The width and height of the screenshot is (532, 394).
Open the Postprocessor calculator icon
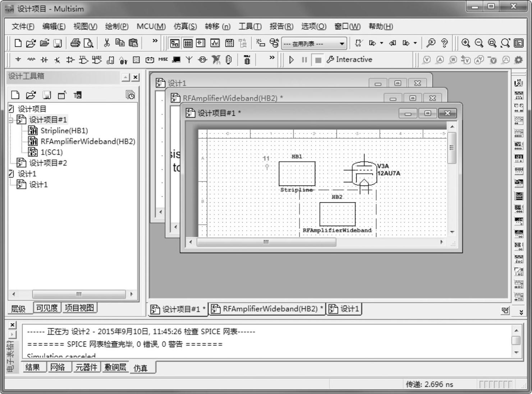tap(229, 43)
